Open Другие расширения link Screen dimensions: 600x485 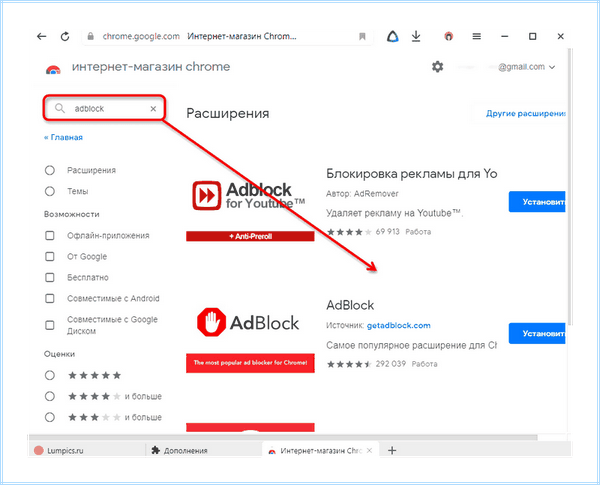click(x=526, y=113)
